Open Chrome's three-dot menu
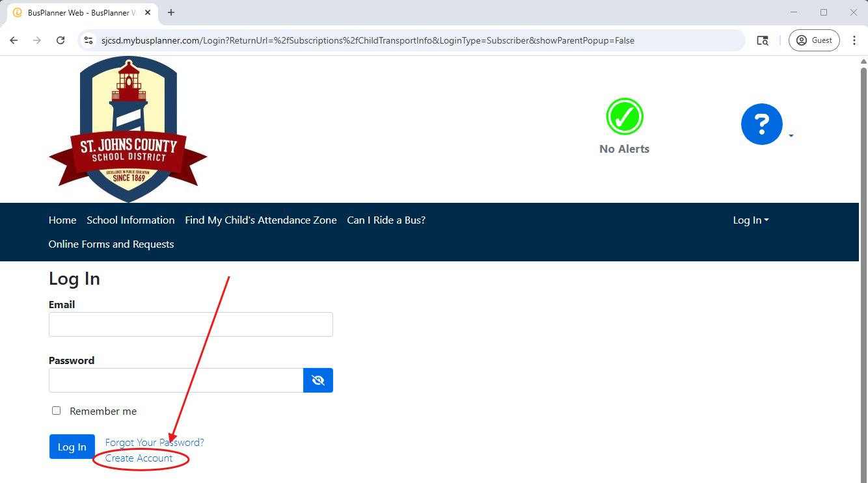This screenshot has width=868, height=483. tap(854, 40)
